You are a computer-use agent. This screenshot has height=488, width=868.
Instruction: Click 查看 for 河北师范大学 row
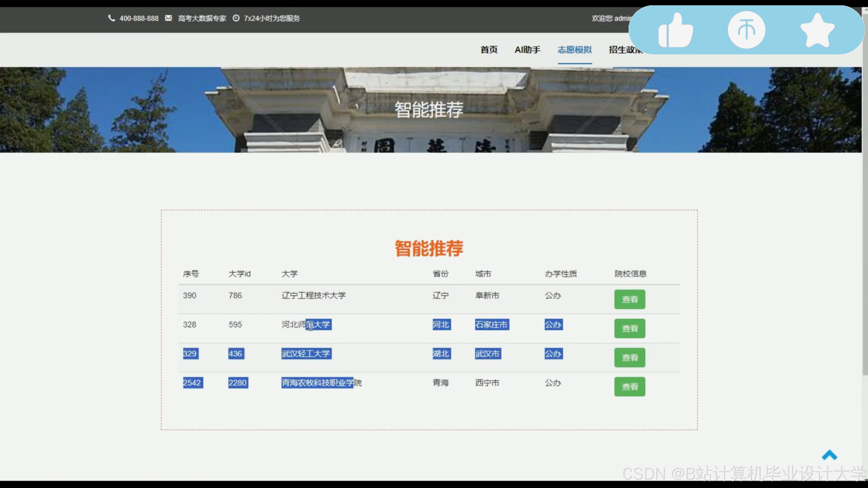pyautogui.click(x=630, y=328)
